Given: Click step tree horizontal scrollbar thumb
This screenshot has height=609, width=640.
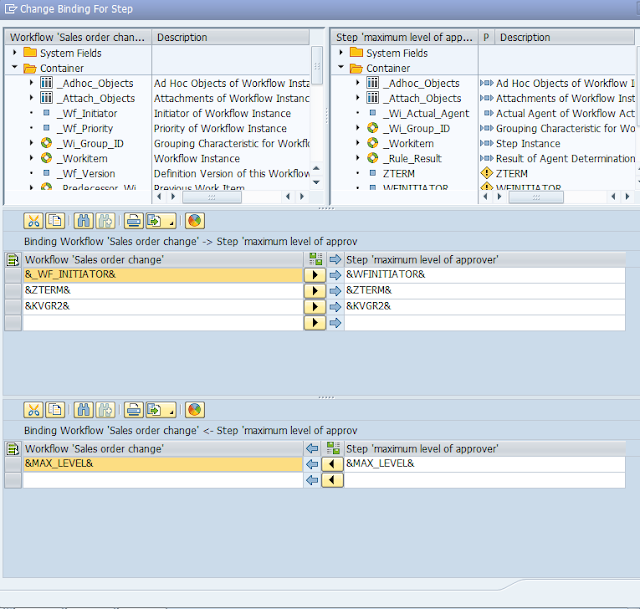Looking at the screenshot, I should click(x=536, y=197).
